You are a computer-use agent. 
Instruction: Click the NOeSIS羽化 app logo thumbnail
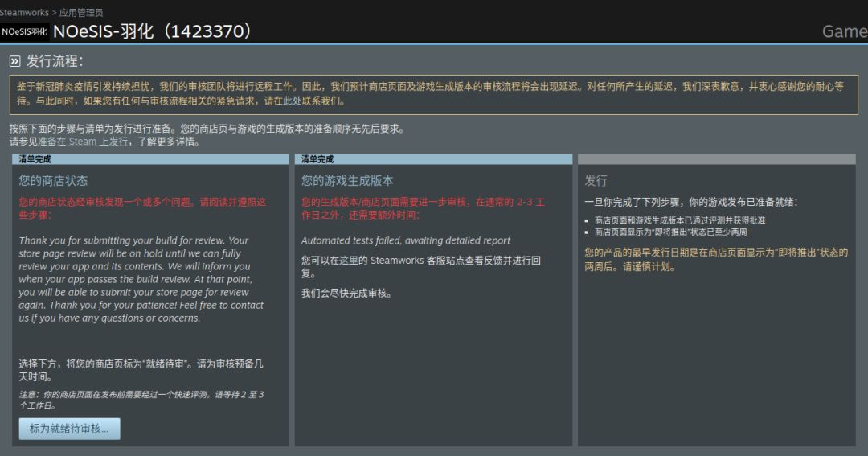click(25, 31)
